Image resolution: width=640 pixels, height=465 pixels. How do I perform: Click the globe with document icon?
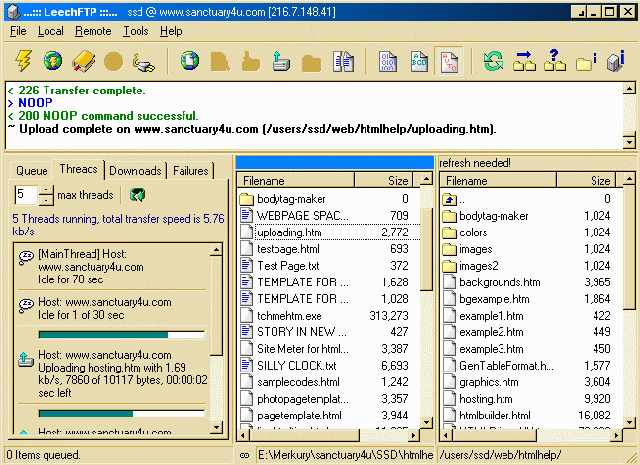pos(190,61)
